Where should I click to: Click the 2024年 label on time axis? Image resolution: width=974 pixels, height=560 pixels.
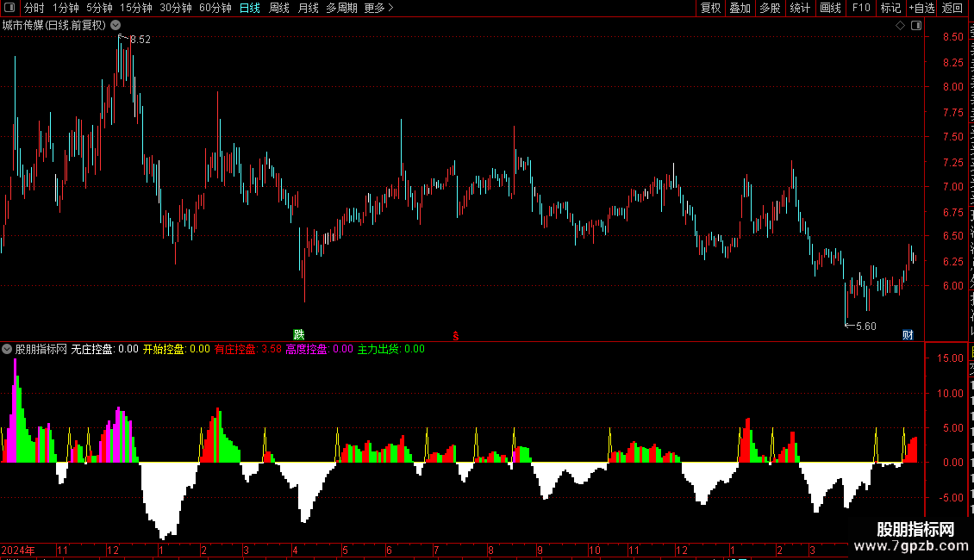[x=18, y=550]
